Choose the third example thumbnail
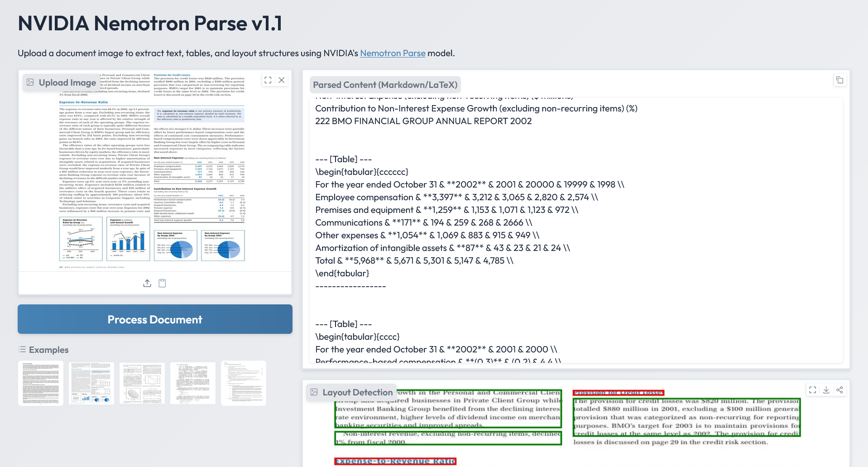Viewport: 868px width, 467px height. coord(142,383)
